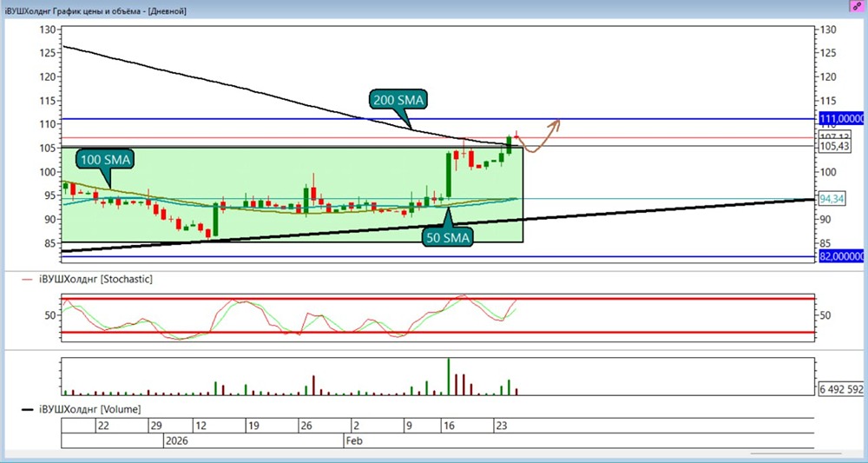Select the lower red Stochastic oversold line
868x463 pixels.
437,333
